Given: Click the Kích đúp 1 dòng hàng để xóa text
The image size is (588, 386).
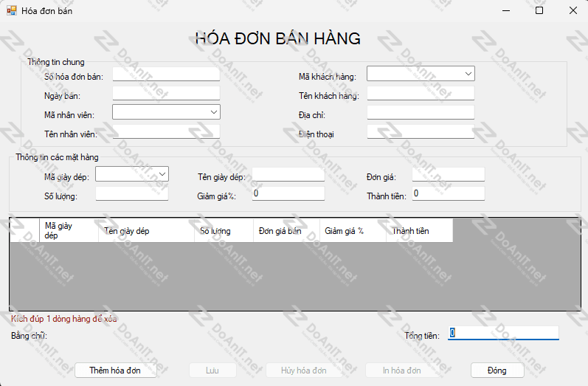Looking at the screenshot, I should coord(63,319).
